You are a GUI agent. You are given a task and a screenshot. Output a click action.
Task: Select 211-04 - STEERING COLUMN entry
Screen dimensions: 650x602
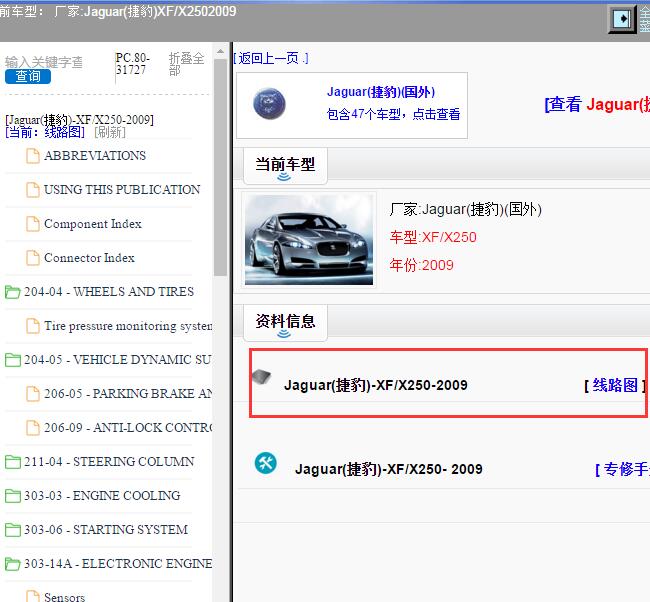click(109, 461)
